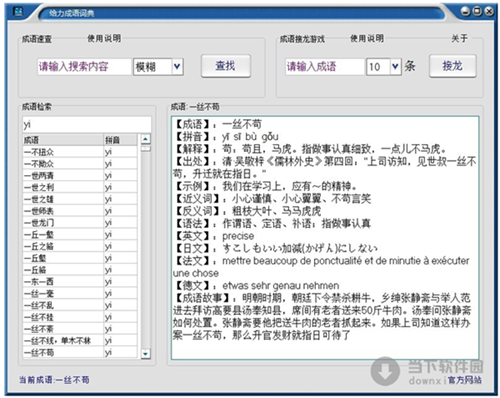Image resolution: width=500 pixels, height=398 pixels.
Task: Sort by the 成语 column header
Action: tap(63, 140)
